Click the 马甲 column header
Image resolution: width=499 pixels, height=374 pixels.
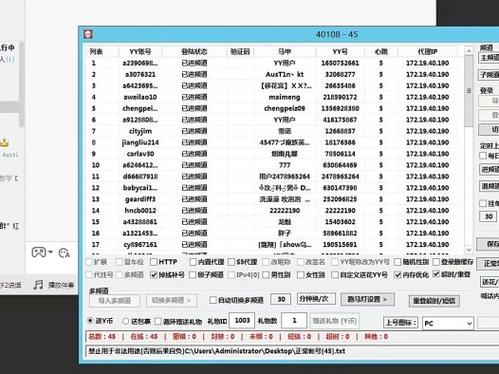[x=284, y=52]
